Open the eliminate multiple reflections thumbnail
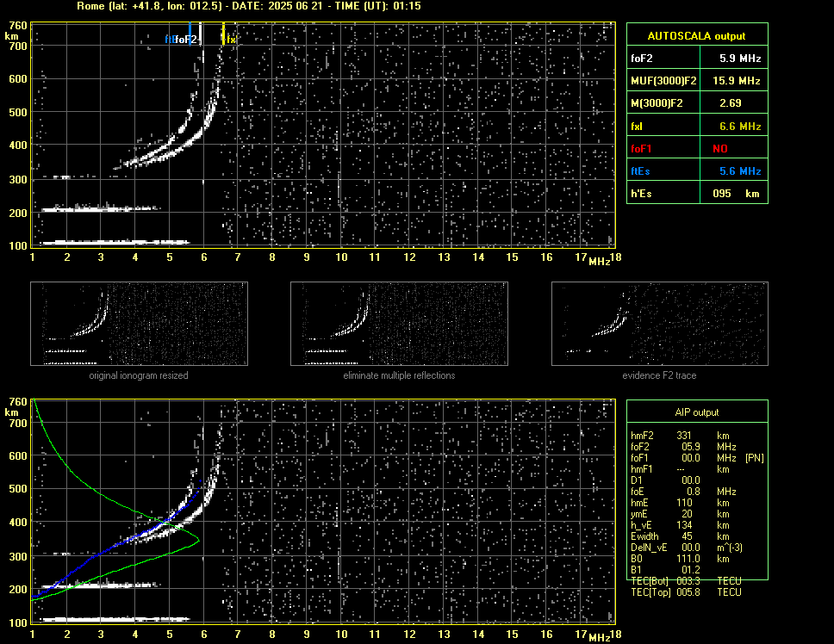This screenshot has height=644, width=834. tap(399, 324)
